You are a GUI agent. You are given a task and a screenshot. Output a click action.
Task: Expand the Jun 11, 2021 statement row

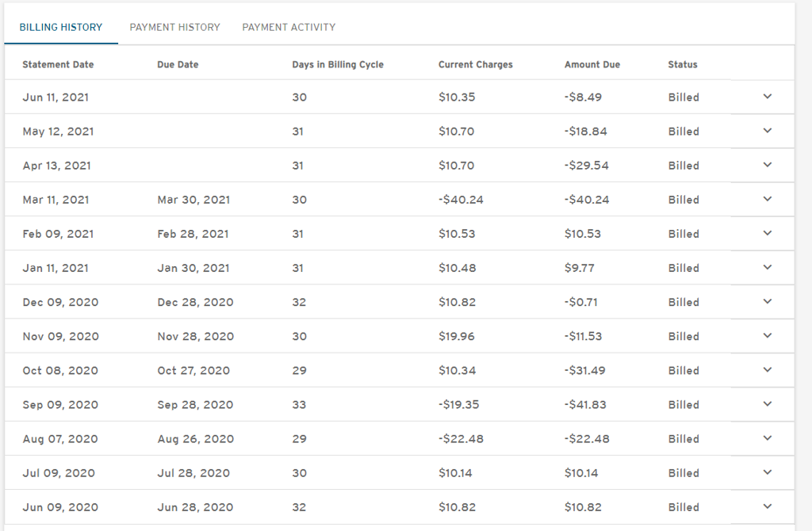[x=768, y=96]
